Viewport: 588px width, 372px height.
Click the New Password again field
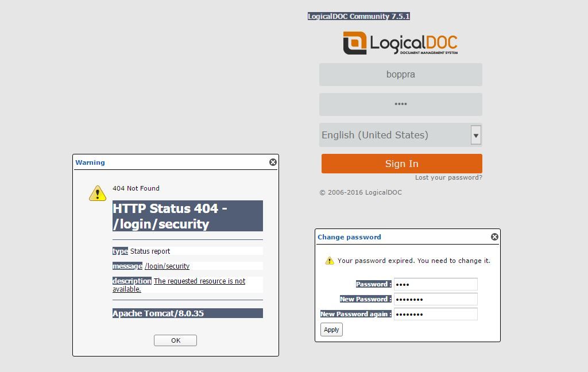point(436,314)
